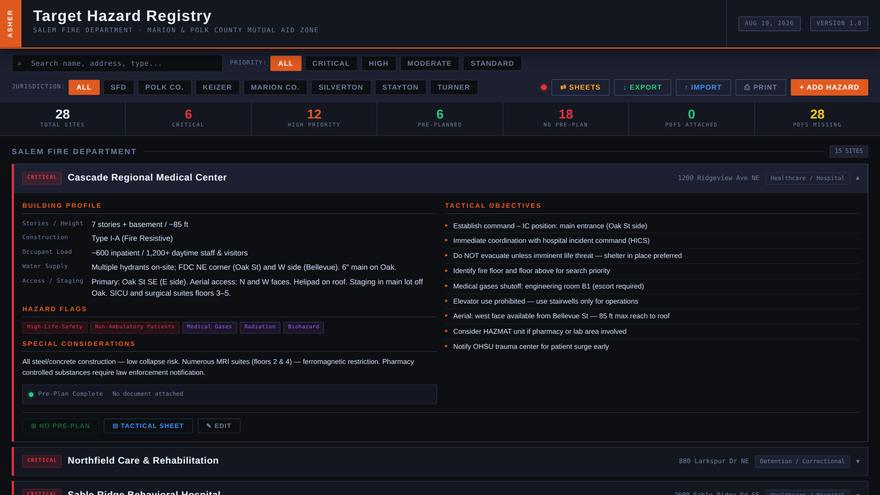Click the Cascade Regional Medical Center title
Screen dimensions: 880x495
click(x=147, y=177)
